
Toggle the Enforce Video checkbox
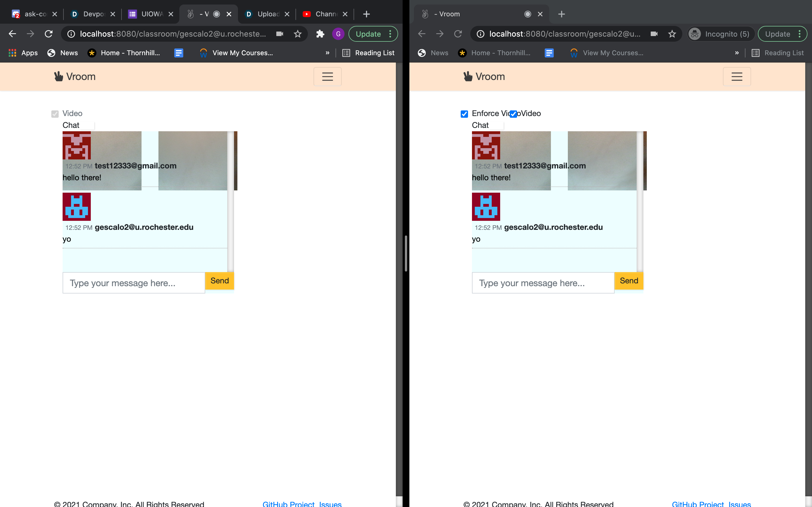coord(464,114)
